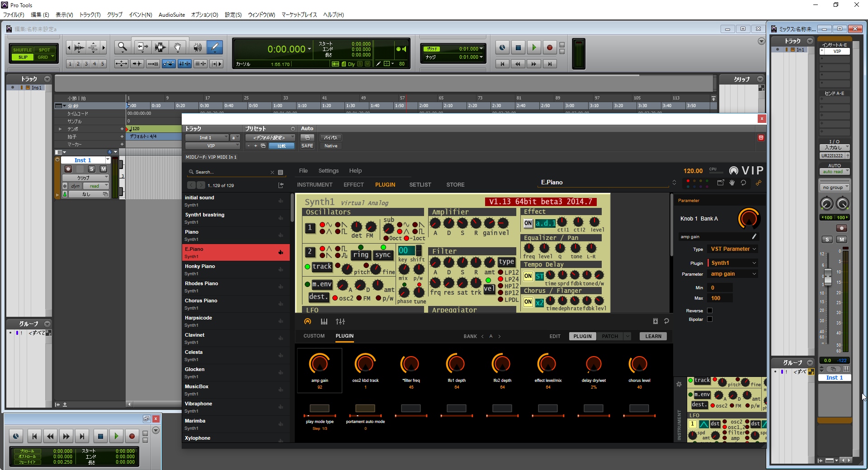Click the VIP pop-out window icon
The image size is (868, 470).
720,183
